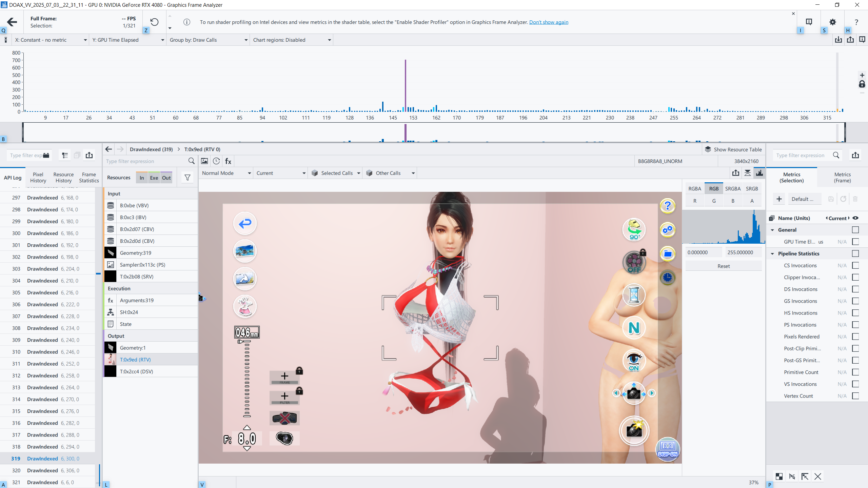Viewport: 868px width, 488px height.
Task: Toggle the In resources filter
Action: coord(142,178)
